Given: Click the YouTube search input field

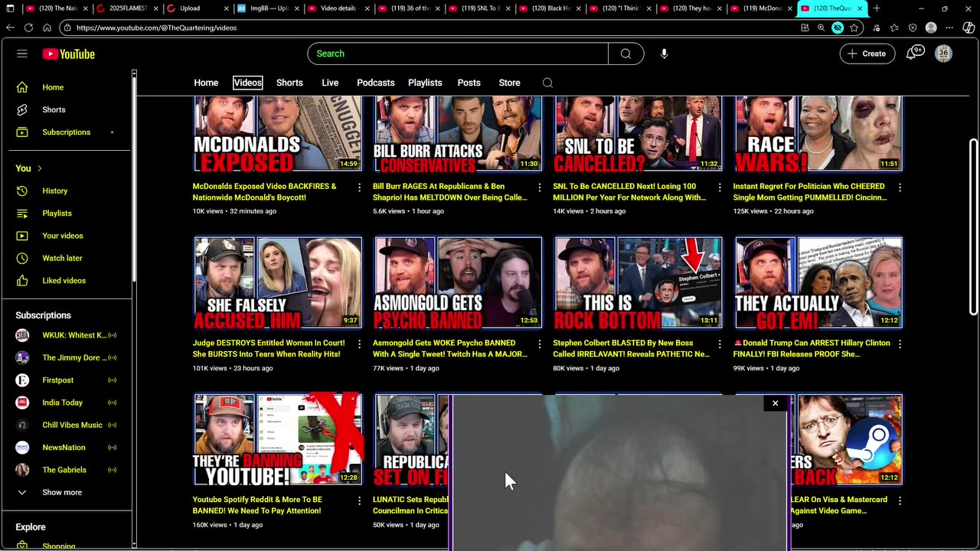Looking at the screenshot, I should pos(458,54).
